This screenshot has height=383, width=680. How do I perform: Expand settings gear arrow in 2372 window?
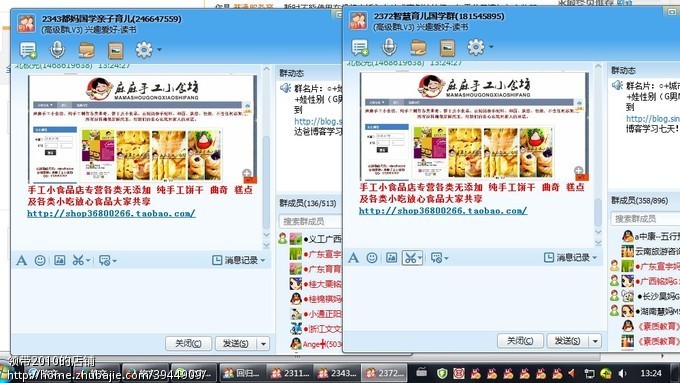tap(491, 47)
